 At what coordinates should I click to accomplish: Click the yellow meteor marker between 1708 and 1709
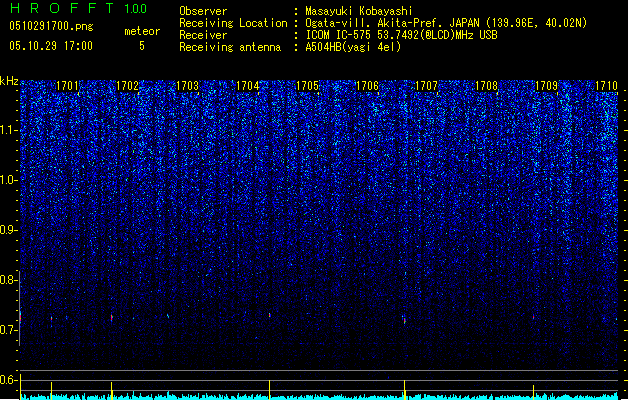click(x=534, y=392)
